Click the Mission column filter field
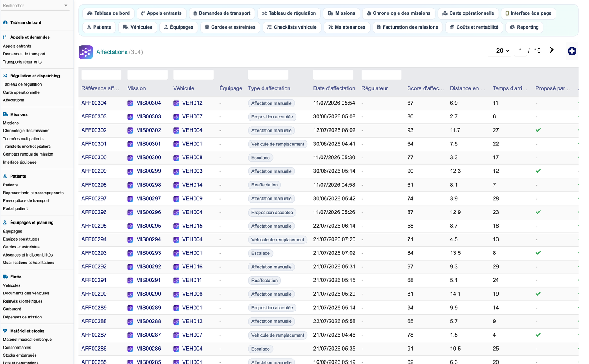 point(148,75)
